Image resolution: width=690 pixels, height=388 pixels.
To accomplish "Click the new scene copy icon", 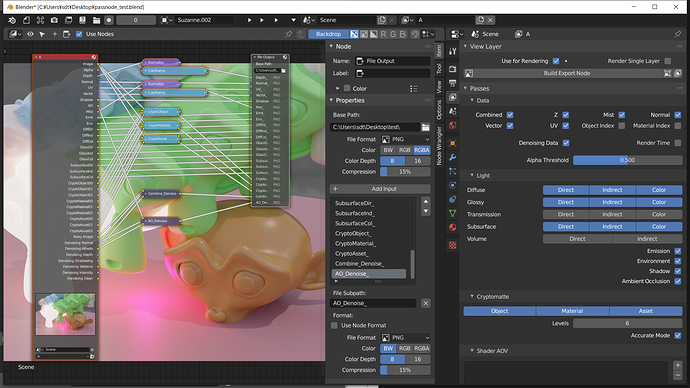I will click(x=382, y=20).
